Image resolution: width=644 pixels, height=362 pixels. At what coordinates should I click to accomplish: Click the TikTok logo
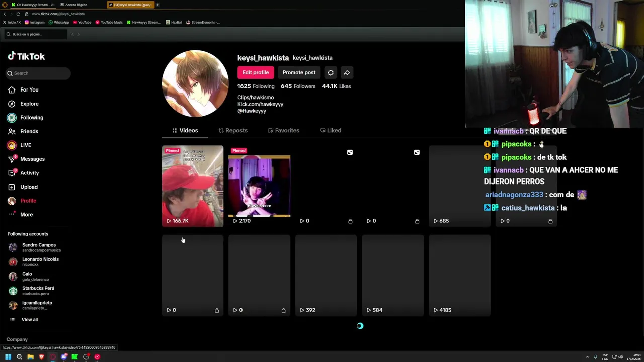(26, 56)
